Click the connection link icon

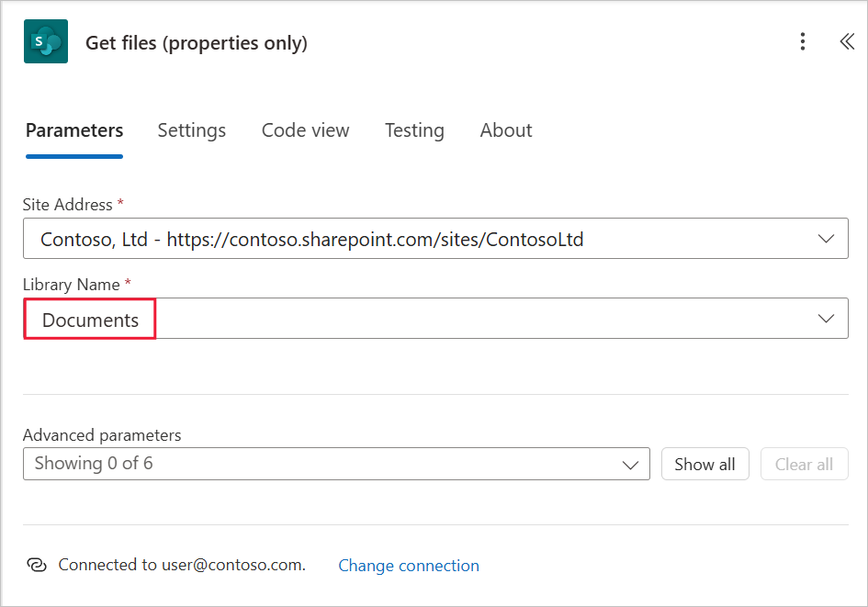click(x=37, y=565)
